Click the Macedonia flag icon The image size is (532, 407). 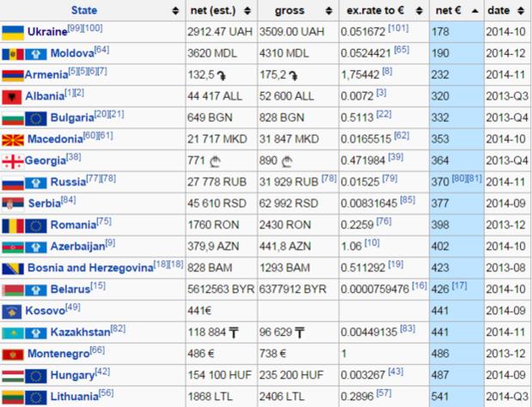click(13, 140)
